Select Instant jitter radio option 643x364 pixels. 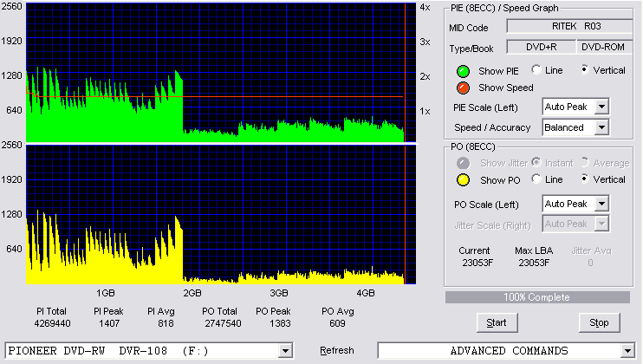536,162
